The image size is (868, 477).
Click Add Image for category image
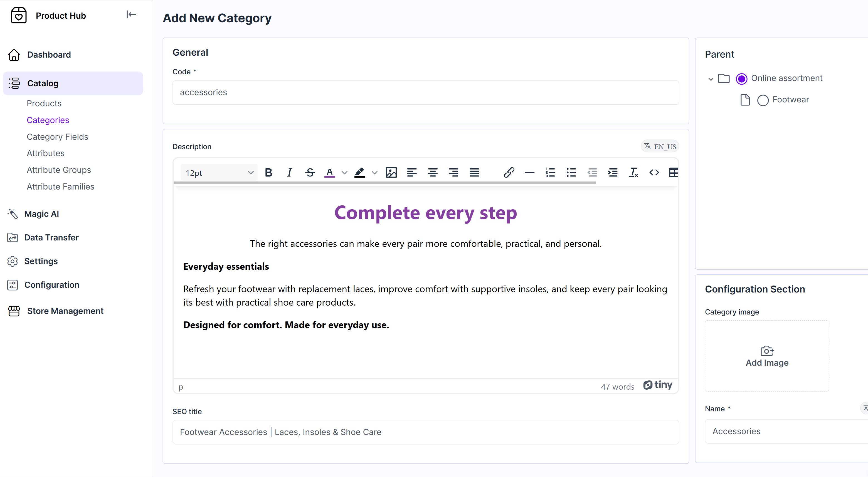click(766, 356)
